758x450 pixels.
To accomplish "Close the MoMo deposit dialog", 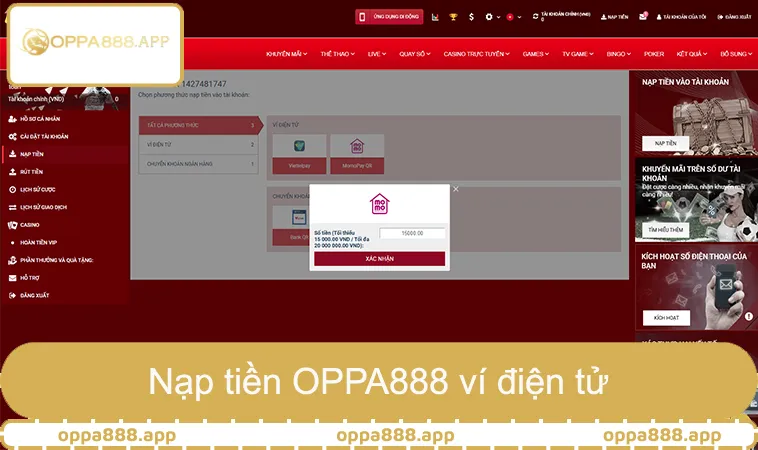I will tap(456, 189).
